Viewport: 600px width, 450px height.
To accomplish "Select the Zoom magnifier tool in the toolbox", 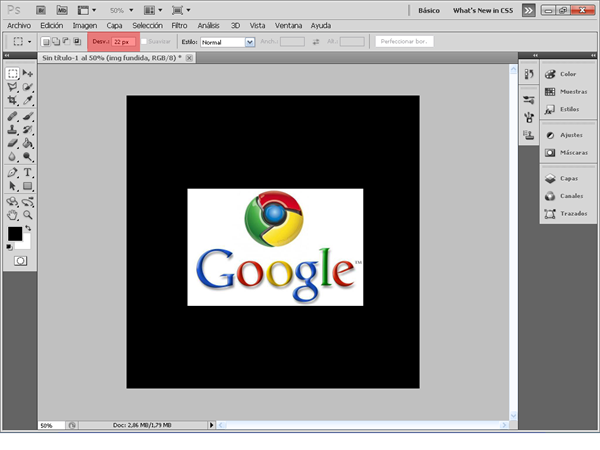I will [x=28, y=214].
